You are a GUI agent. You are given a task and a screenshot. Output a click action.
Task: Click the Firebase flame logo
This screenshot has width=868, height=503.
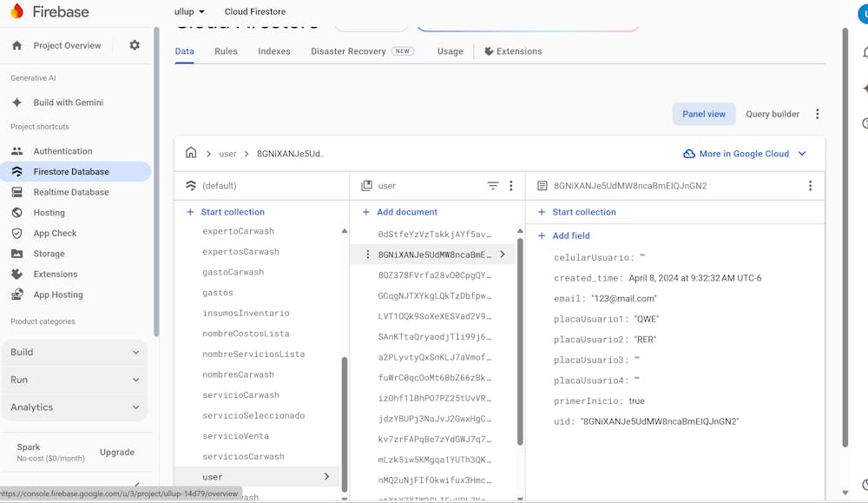click(16, 11)
